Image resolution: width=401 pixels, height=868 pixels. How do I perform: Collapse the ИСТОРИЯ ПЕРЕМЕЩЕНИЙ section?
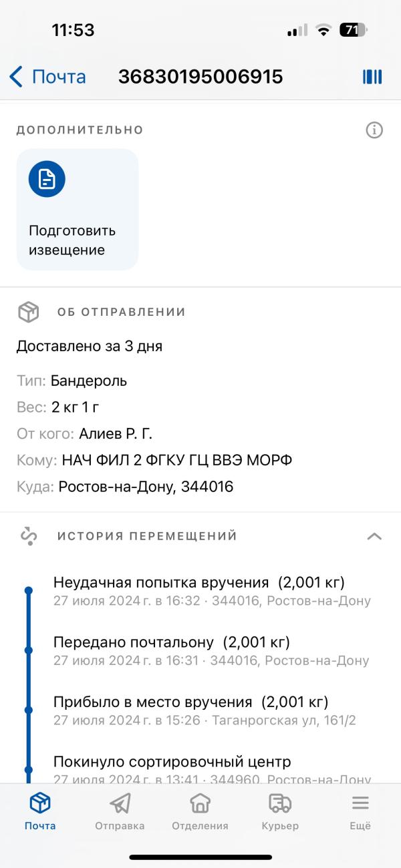(376, 535)
